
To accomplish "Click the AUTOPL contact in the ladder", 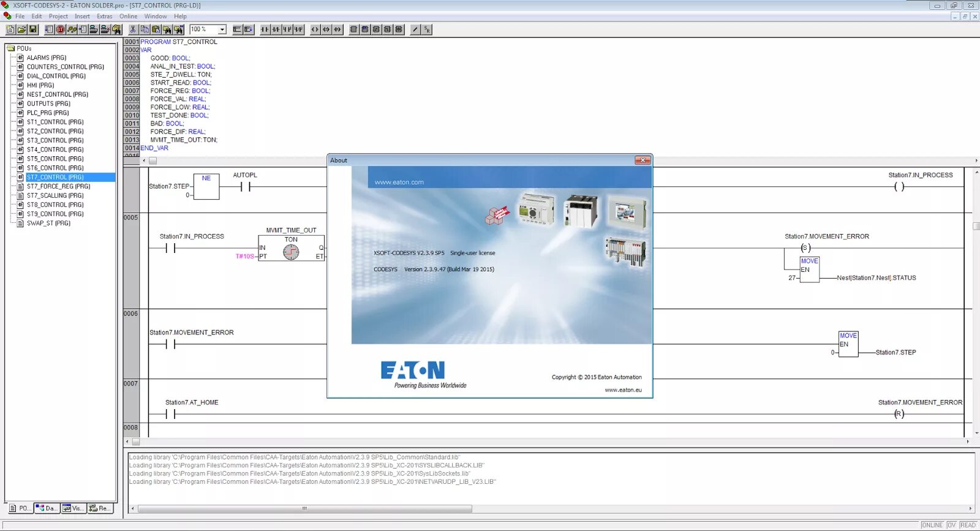I will tap(246, 187).
